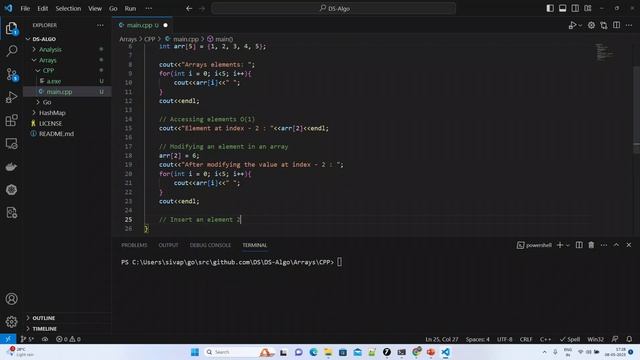Open the Kubernetes helm-wheel view
Viewport: 640px width, 360px height.
tap(11, 189)
